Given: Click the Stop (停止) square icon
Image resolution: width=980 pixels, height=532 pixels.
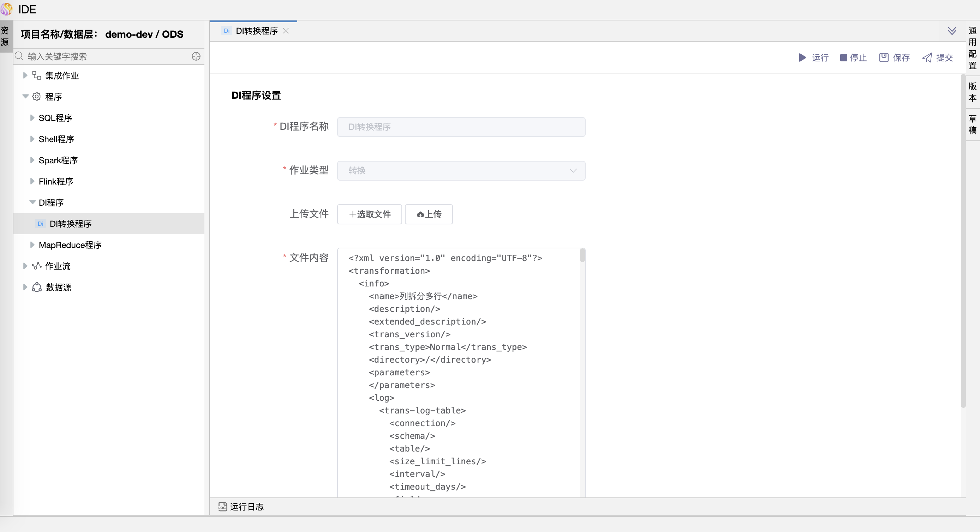Looking at the screenshot, I should click(x=843, y=58).
